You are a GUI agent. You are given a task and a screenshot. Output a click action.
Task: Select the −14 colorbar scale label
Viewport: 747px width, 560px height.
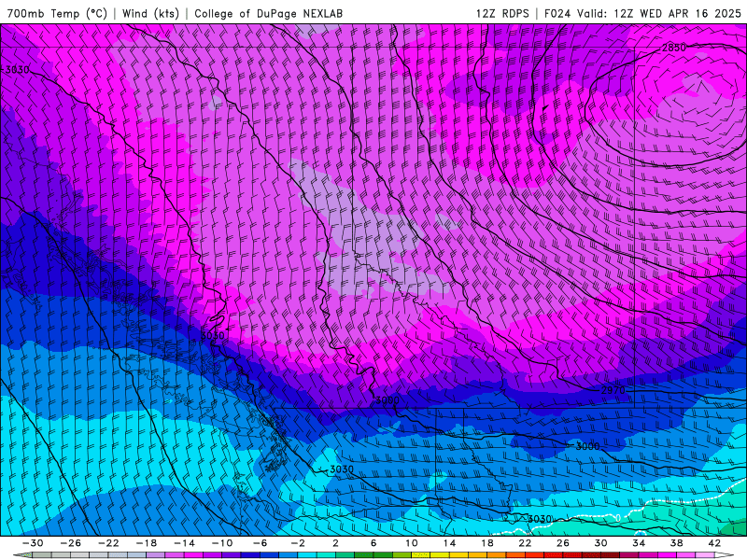coord(184,543)
